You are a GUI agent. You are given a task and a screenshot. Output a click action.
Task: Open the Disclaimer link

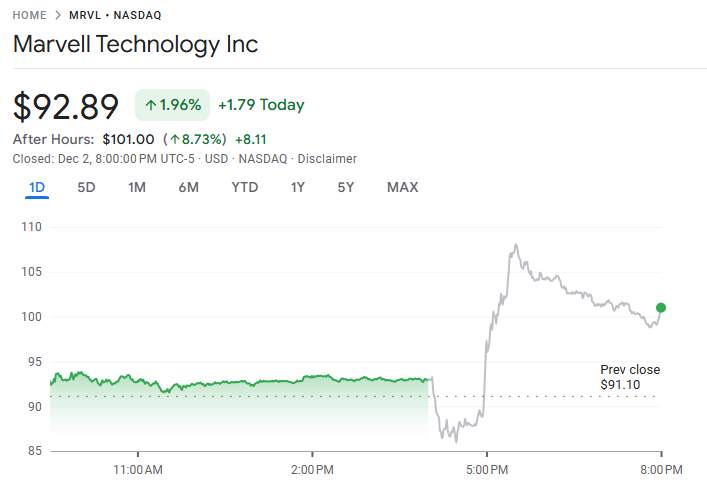pos(327,159)
